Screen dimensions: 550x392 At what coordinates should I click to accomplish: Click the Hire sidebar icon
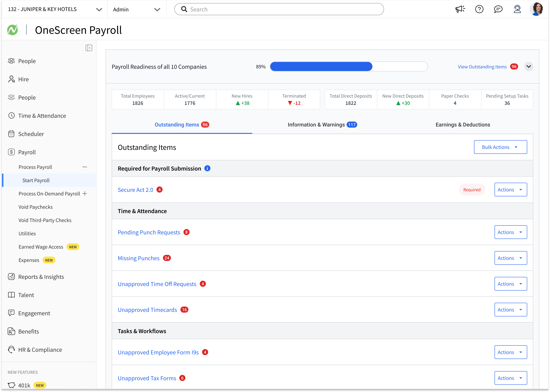[x=11, y=79]
